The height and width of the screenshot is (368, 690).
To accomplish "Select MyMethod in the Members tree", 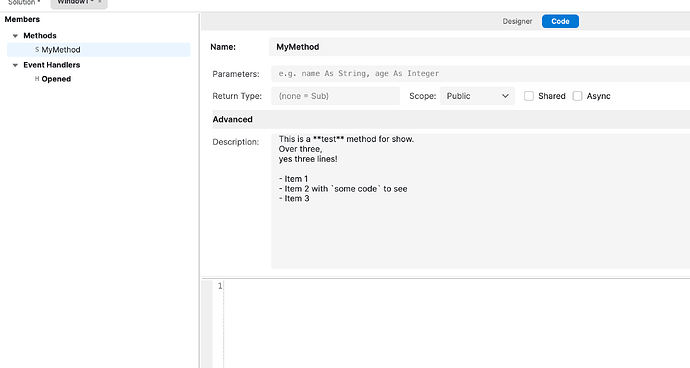I will point(99,50).
